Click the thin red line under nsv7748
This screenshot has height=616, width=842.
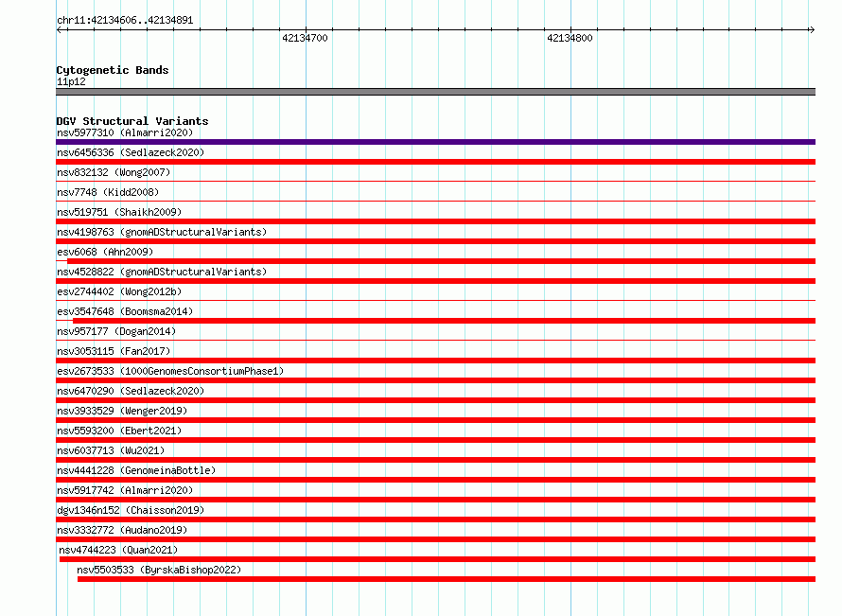(435, 202)
